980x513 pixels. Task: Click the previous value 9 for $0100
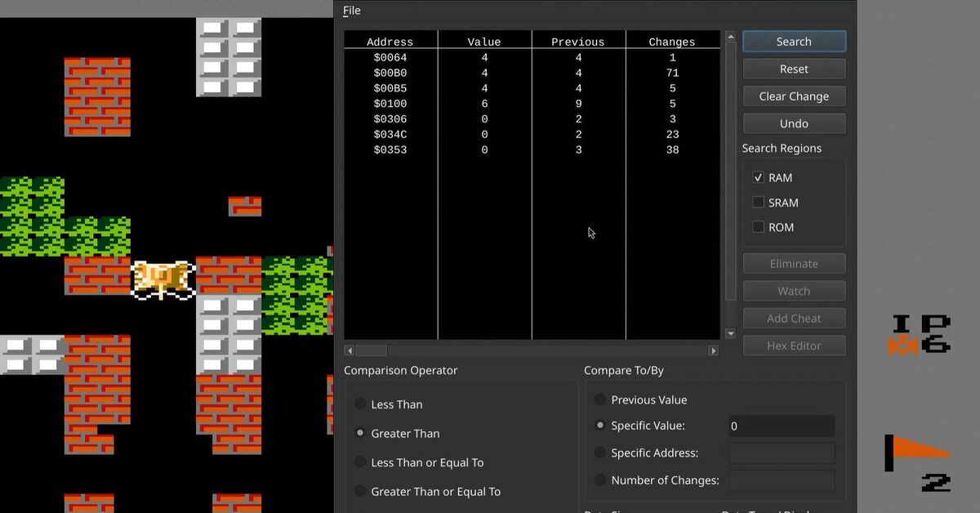578,104
